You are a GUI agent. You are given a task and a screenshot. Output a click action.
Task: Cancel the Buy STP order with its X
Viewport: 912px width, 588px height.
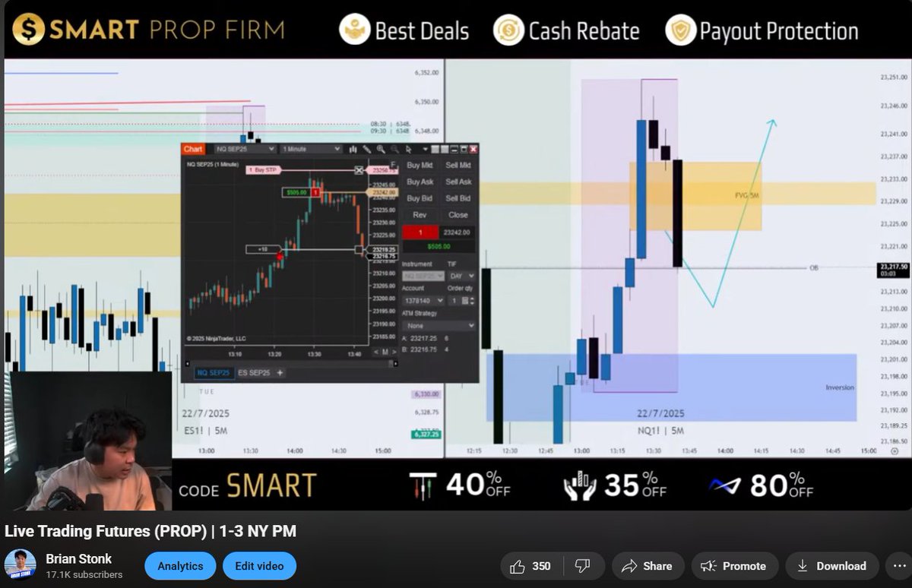point(359,171)
